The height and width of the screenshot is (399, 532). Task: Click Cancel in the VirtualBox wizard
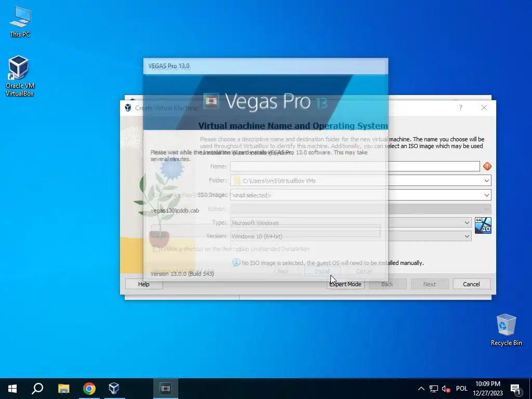point(471,284)
